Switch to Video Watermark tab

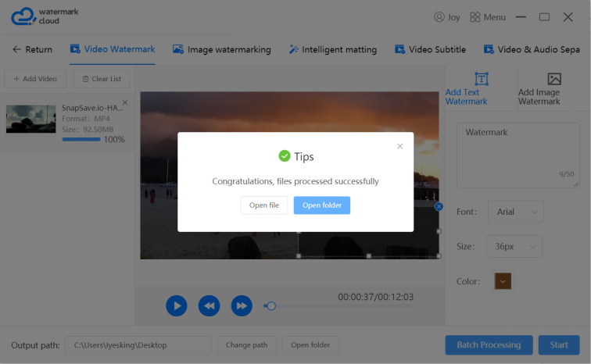[x=113, y=49]
